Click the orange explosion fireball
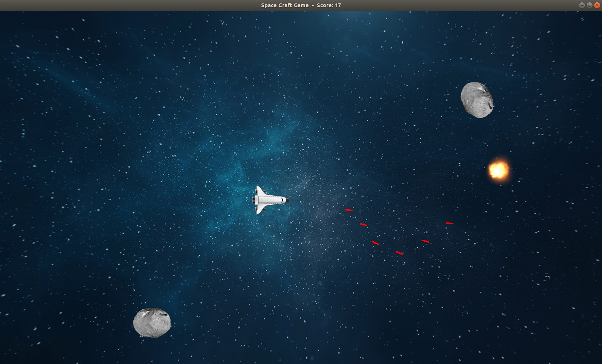Image resolution: width=602 pixels, height=364 pixels. pos(499,170)
